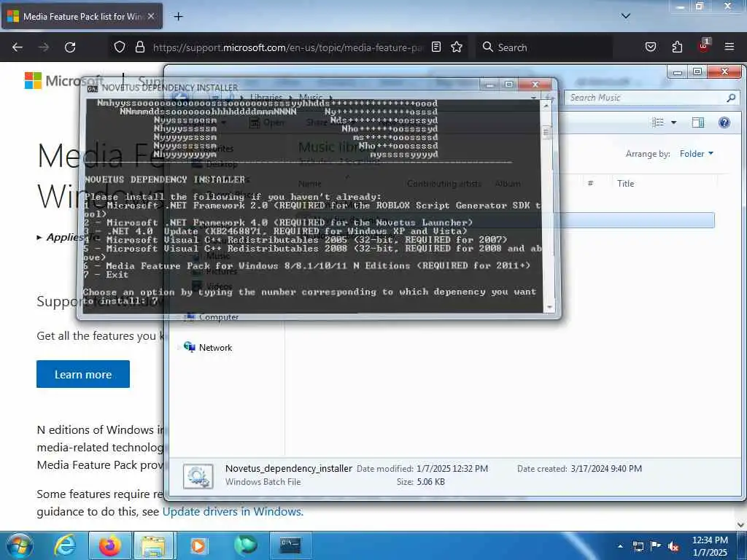Open a new Firefox tab
The image size is (747, 560).
178,17
